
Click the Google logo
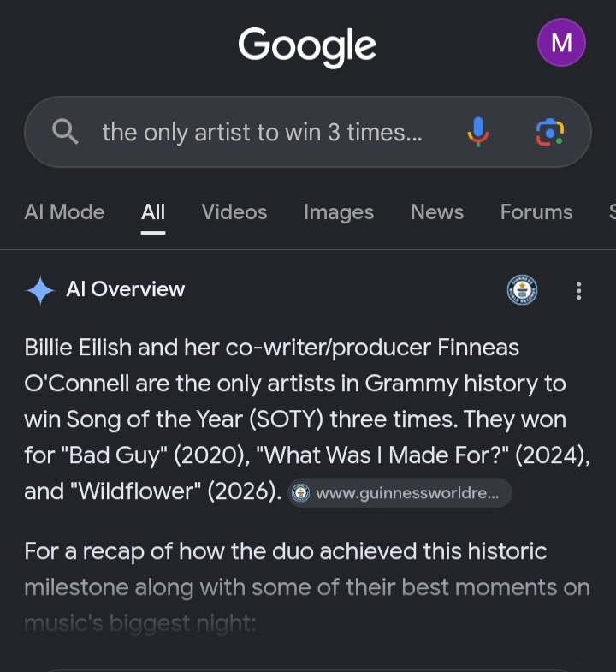click(307, 46)
